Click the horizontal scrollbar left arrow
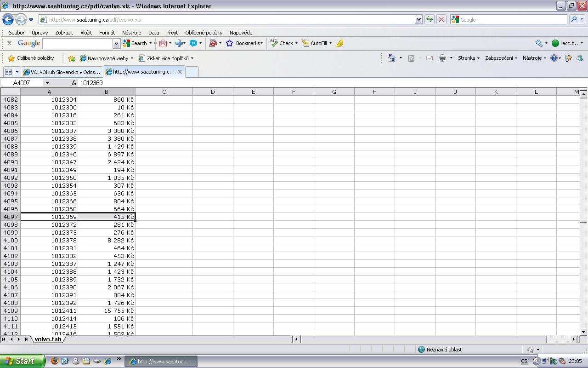 tap(296, 339)
